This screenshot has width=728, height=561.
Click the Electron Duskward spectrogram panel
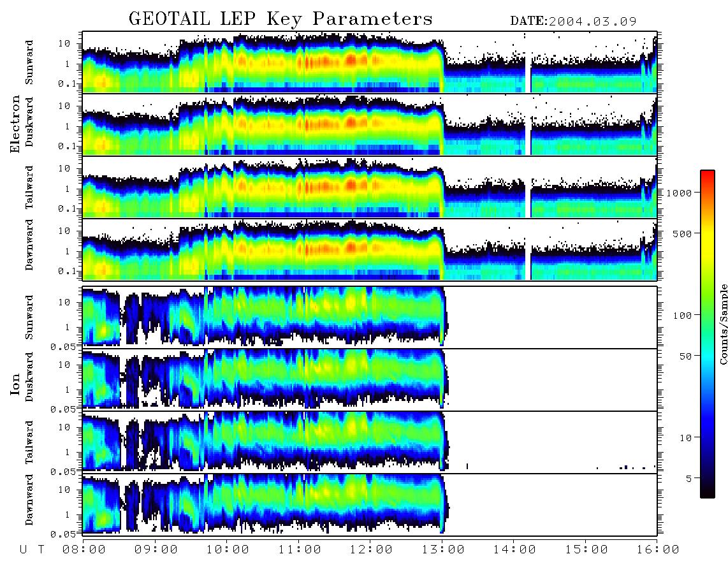pyautogui.click(x=370, y=124)
